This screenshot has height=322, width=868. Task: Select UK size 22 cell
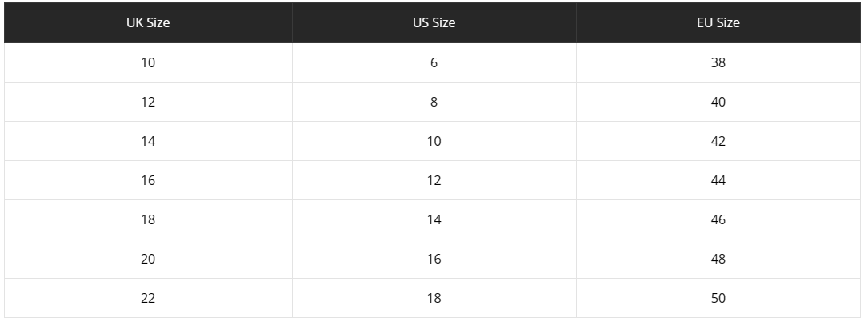148,298
